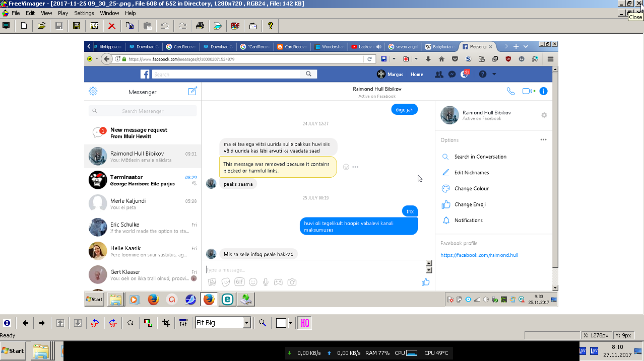Open the Window menu

[x=110, y=13]
